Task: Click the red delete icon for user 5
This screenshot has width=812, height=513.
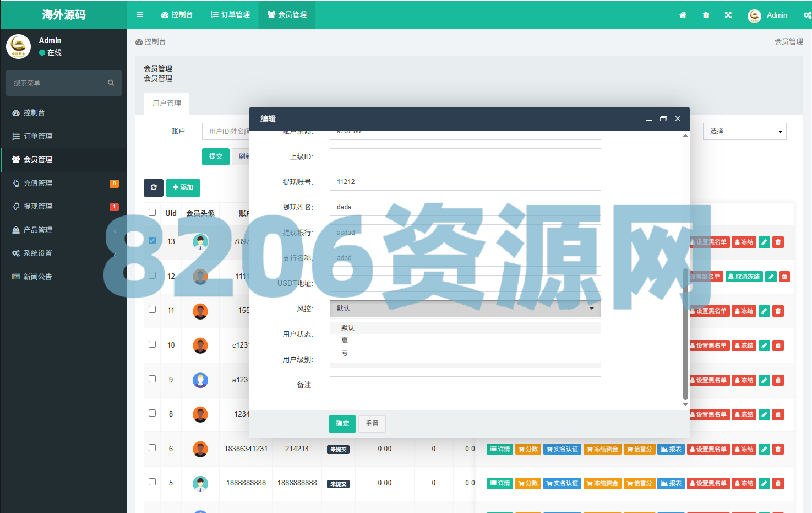Action: (x=778, y=483)
